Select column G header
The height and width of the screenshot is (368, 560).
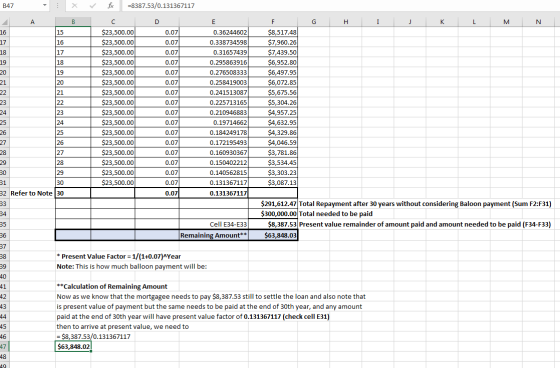(314, 22)
